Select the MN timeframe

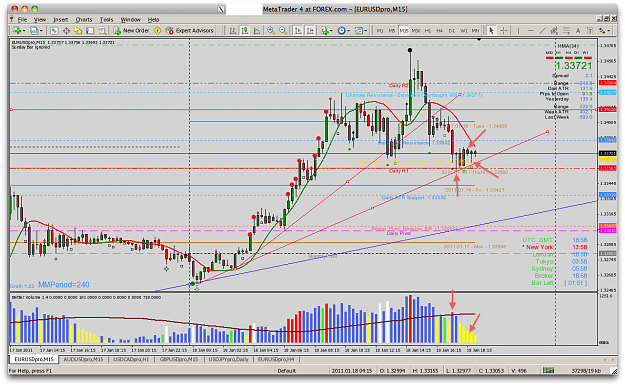pos(475,31)
